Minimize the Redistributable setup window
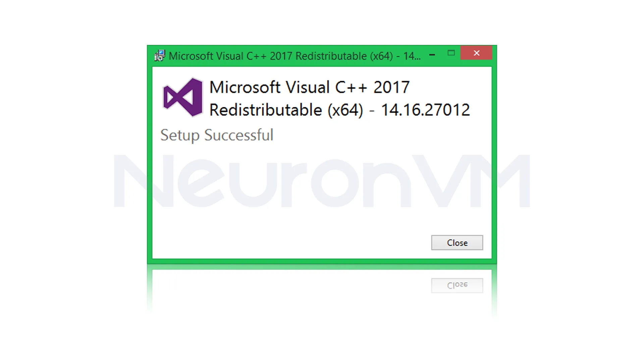Screen dimensions: 644x362 [432, 55]
